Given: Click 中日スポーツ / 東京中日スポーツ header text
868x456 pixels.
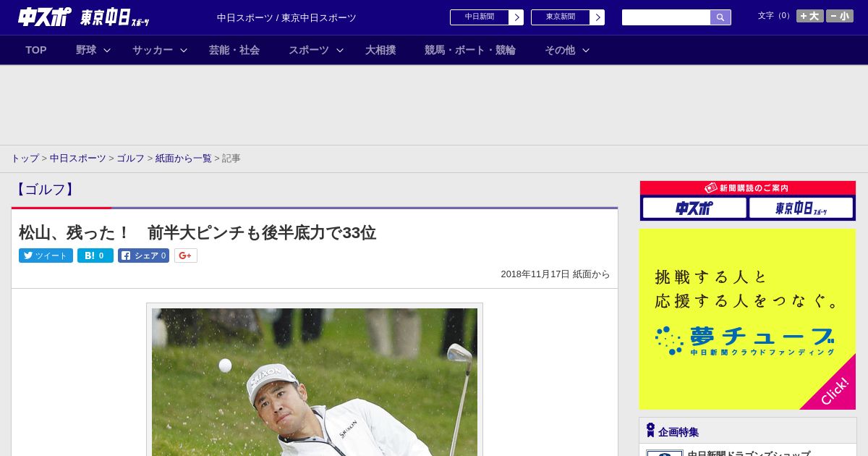Looking at the screenshot, I should click(x=286, y=17).
